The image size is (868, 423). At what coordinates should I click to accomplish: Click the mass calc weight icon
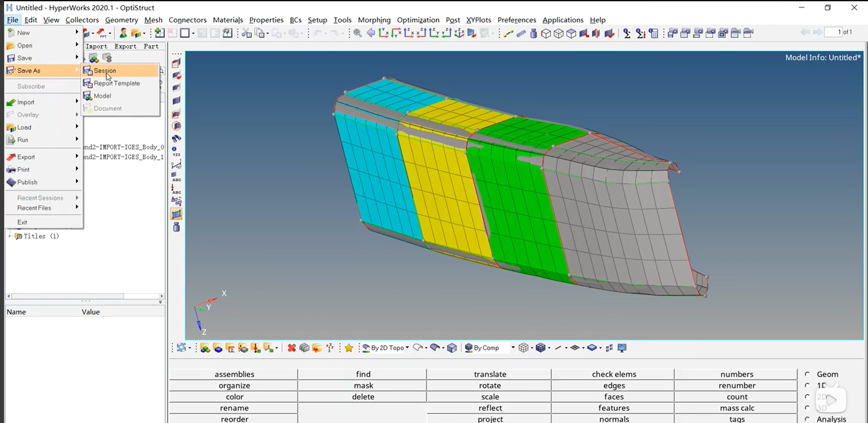point(533,33)
